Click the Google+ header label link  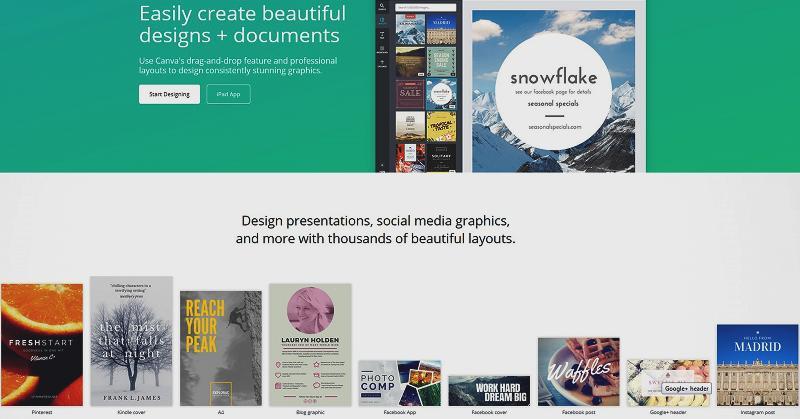click(x=668, y=412)
